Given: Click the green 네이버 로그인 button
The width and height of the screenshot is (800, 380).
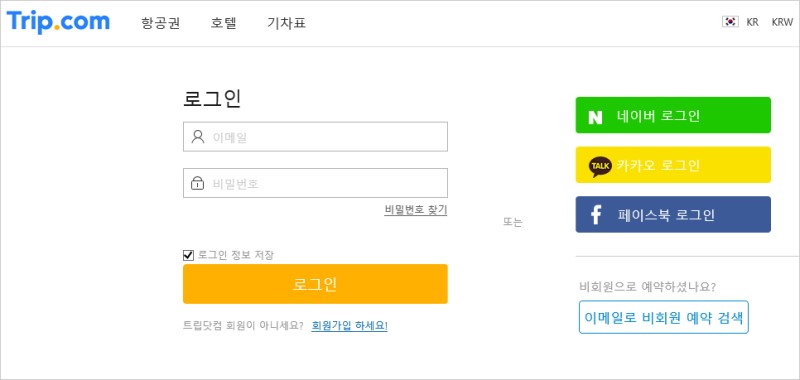Looking at the screenshot, I should coord(673,115).
